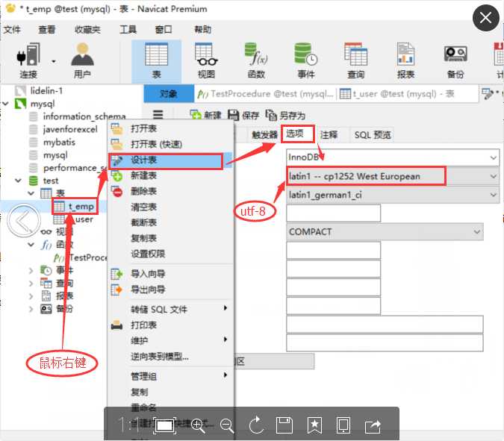Select the 触发器 (Triggers) tab
504x441 pixels.
264,134
